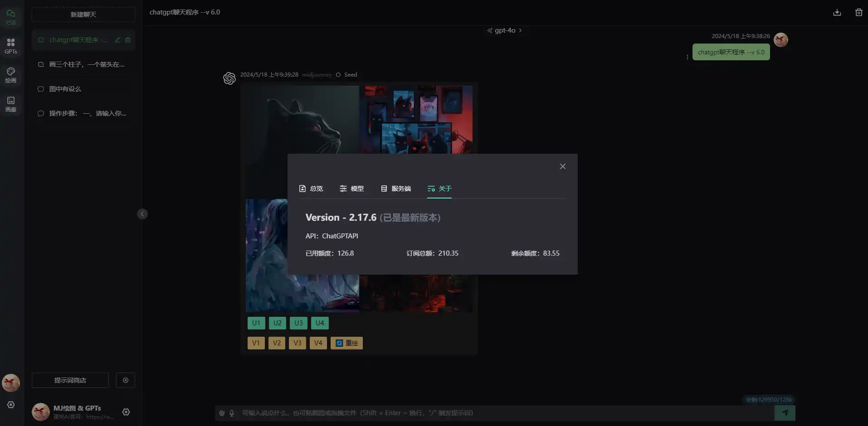Upscale the third image with U3

[x=298, y=323]
